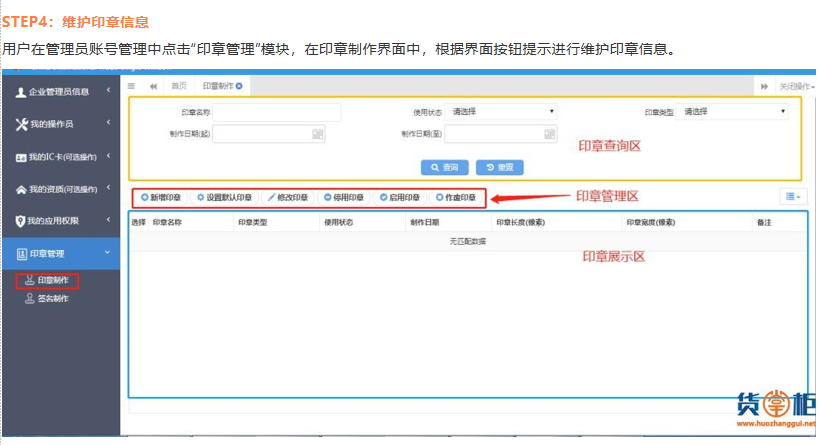Click the list view options icon at table right
Screen dimensions: 819x445
tap(791, 197)
